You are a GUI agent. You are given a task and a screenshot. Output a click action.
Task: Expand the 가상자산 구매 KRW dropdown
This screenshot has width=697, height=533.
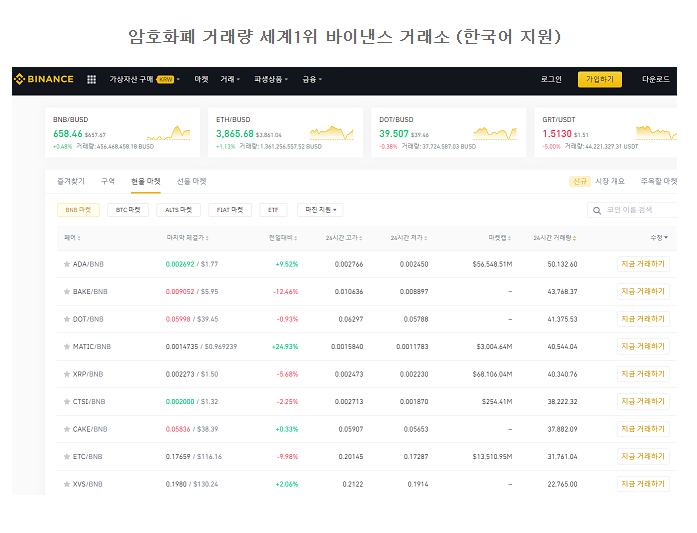coord(144,79)
